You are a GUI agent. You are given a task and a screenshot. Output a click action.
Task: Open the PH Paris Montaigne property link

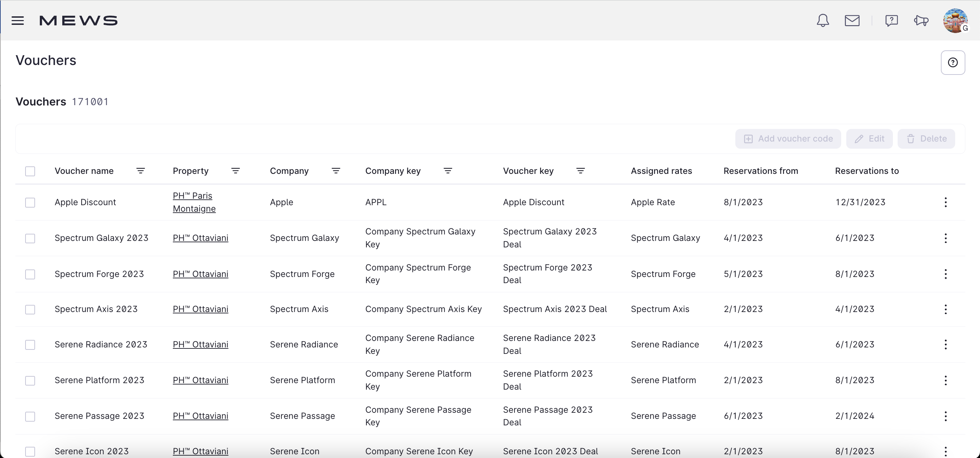[x=194, y=202]
